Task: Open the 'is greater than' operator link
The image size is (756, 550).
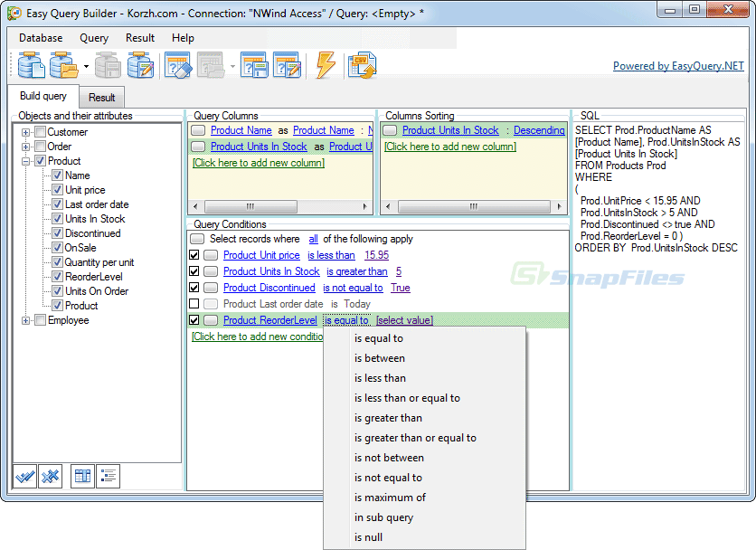Action: tap(357, 271)
